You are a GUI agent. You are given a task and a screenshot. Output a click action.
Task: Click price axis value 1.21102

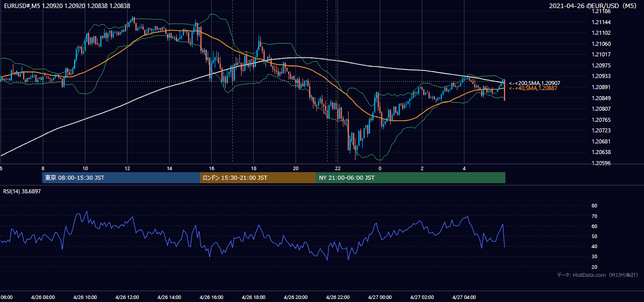(x=602, y=33)
